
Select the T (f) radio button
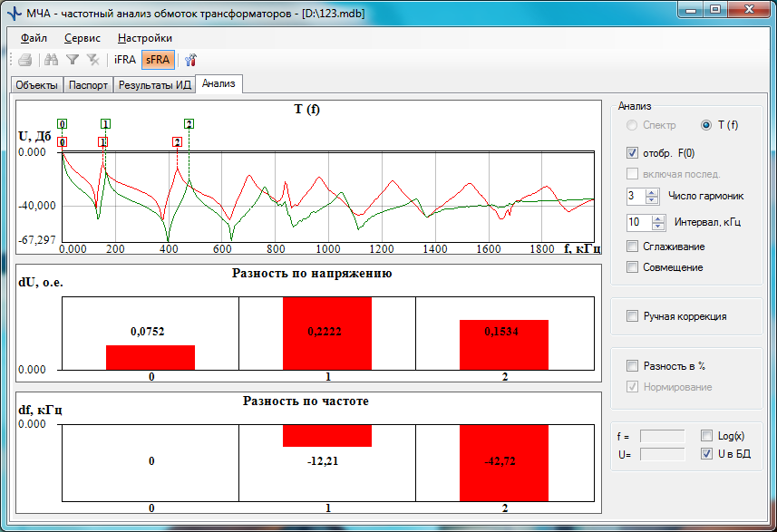point(706,125)
